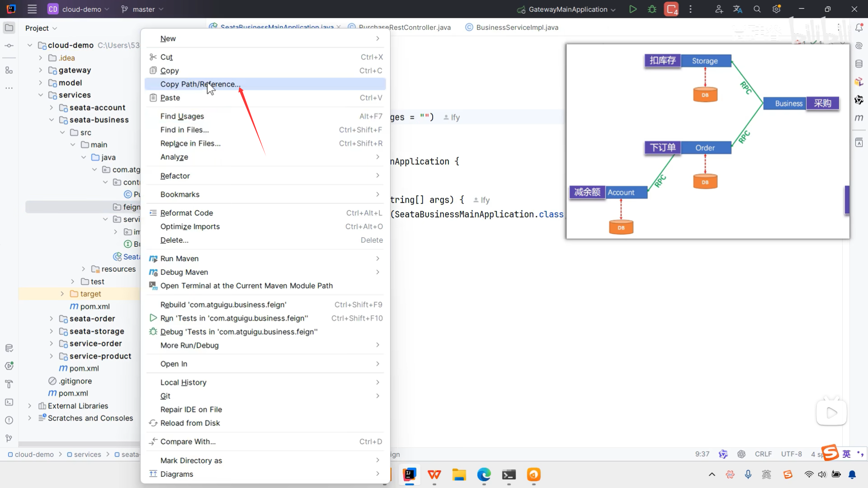Click CRLF line separator in status bar

(x=763, y=454)
